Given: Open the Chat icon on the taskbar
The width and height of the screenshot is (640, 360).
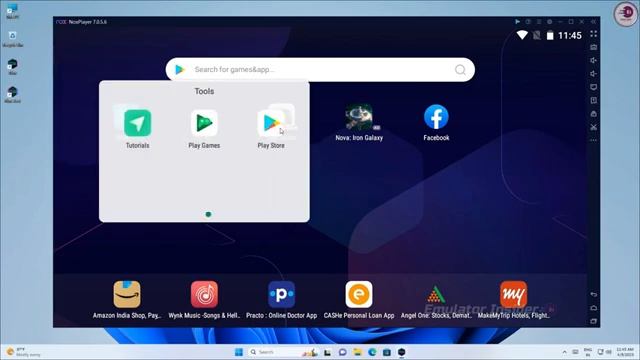Looking at the screenshot, I should 342,352.
